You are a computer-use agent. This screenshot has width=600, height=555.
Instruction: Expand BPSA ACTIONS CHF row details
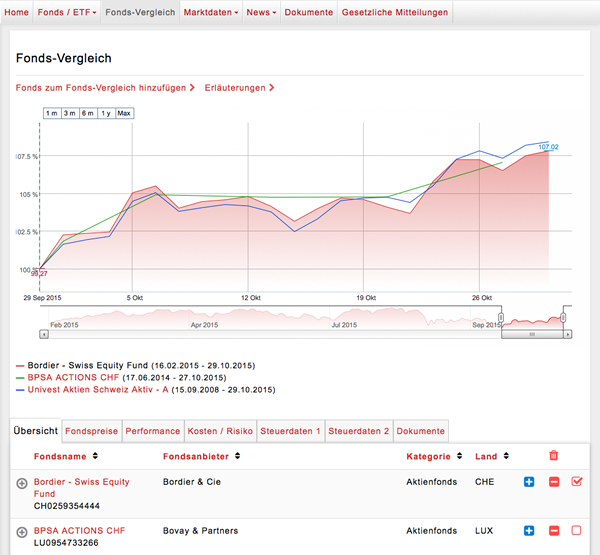click(22, 531)
